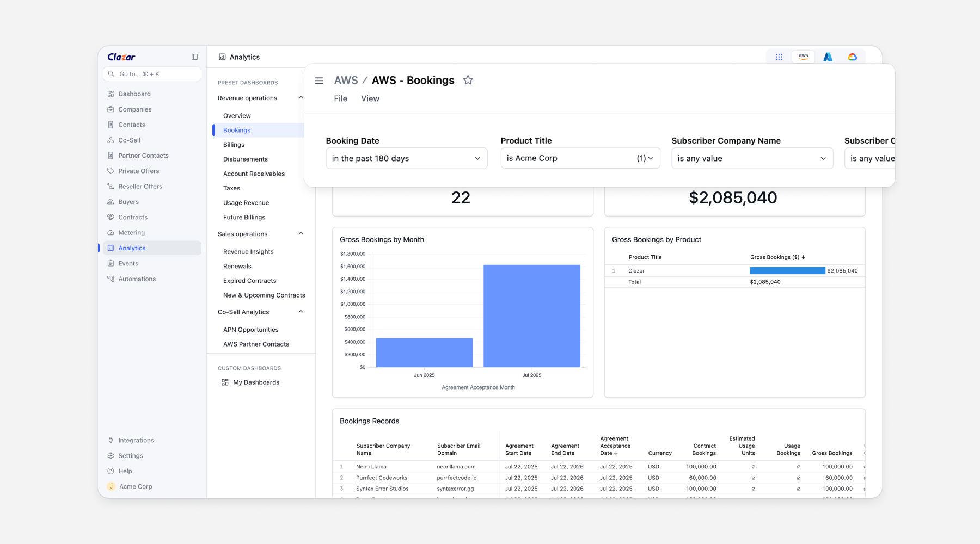Open the Billings dashboard
980x544 pixels.
coord(234,145)
